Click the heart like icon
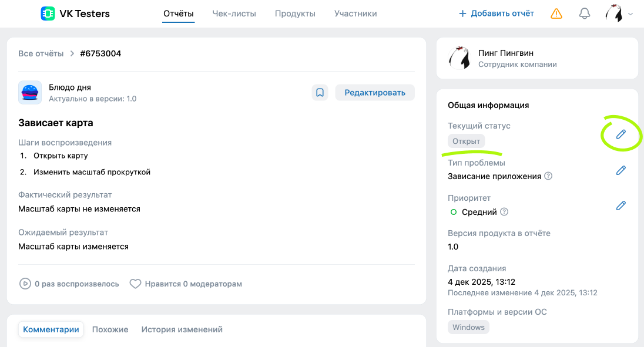 point(135,284)
